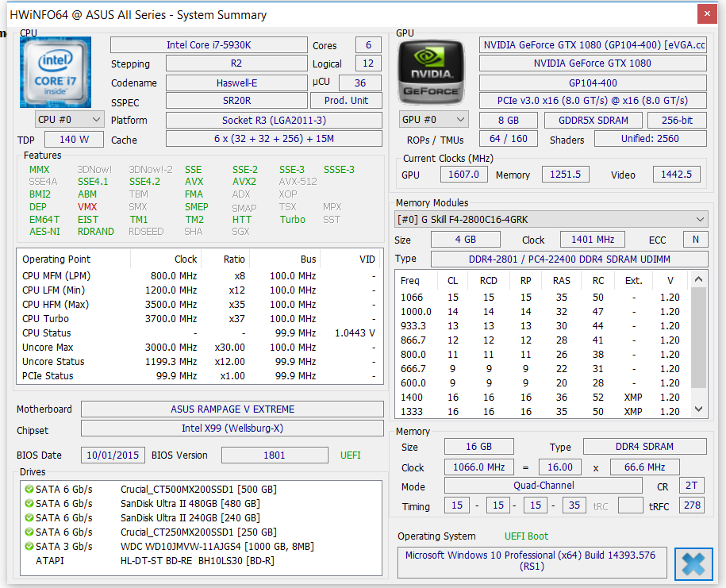Viewport: 726px width, 588px height.
Task: Click the DDR4-2801 / PC4-22400 memory type field
Action: point(570,259)
